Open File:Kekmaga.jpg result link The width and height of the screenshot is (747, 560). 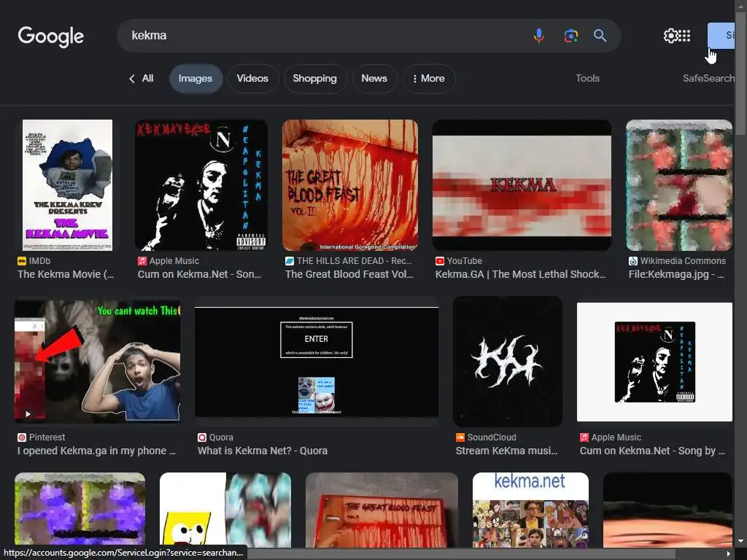tap(676, 274)
